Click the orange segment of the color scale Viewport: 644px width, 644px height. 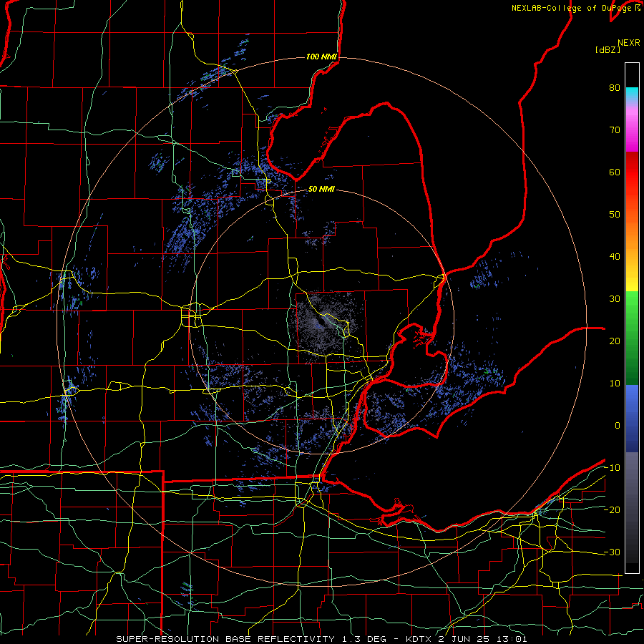click(x=632, y=234)
